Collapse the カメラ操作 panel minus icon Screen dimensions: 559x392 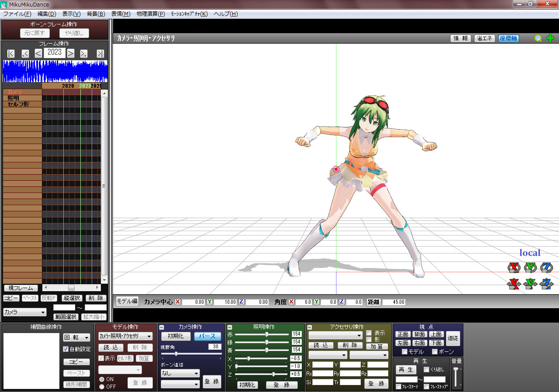point(161,327)
